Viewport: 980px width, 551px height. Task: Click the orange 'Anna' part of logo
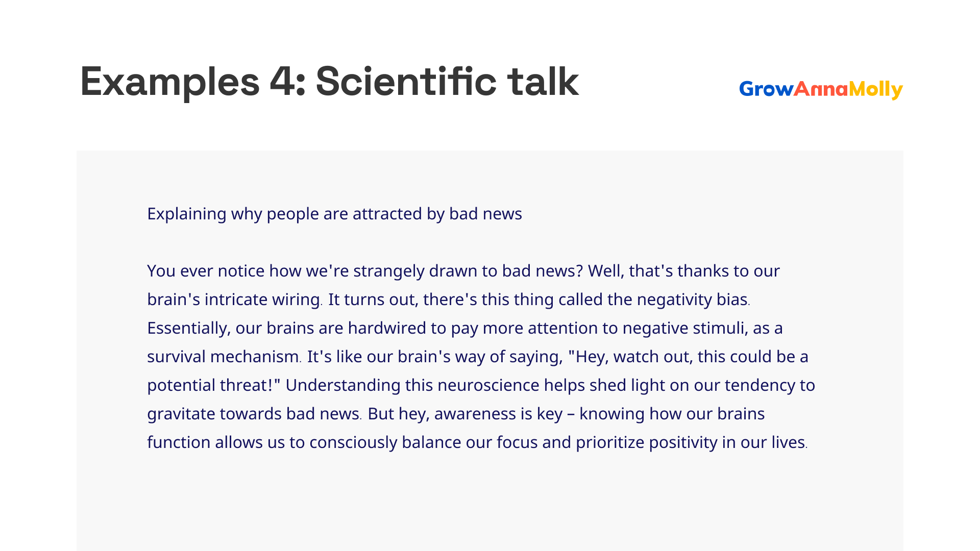tap(821, 89)
